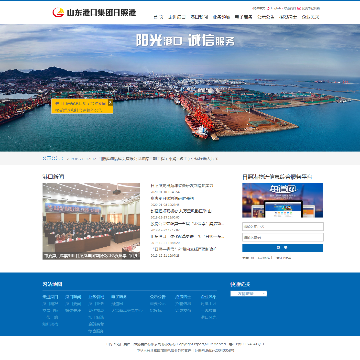
Task: Click the blue login button
Action: pyautogui.click(x=282, y=248)
